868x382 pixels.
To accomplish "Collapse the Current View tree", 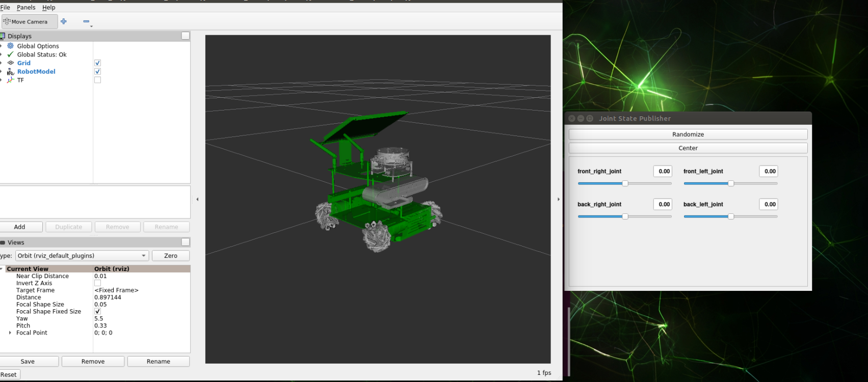I will (2, 269).
